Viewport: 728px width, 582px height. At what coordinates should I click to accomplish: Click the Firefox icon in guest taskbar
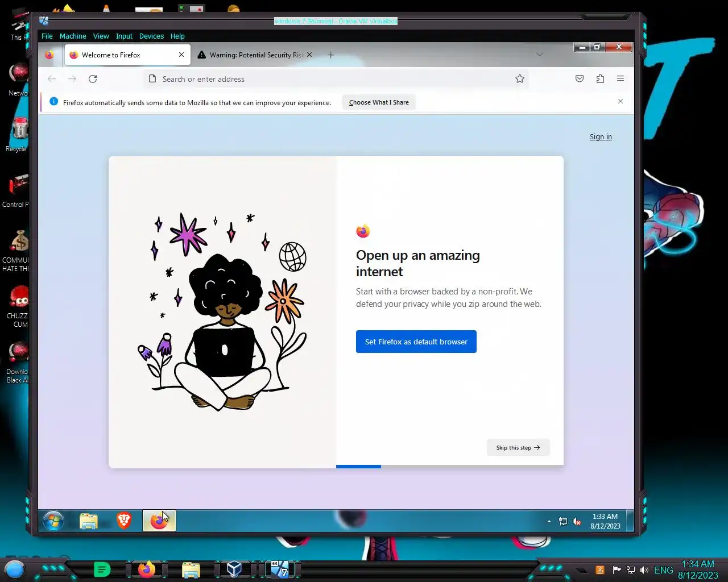pos(159,521)
